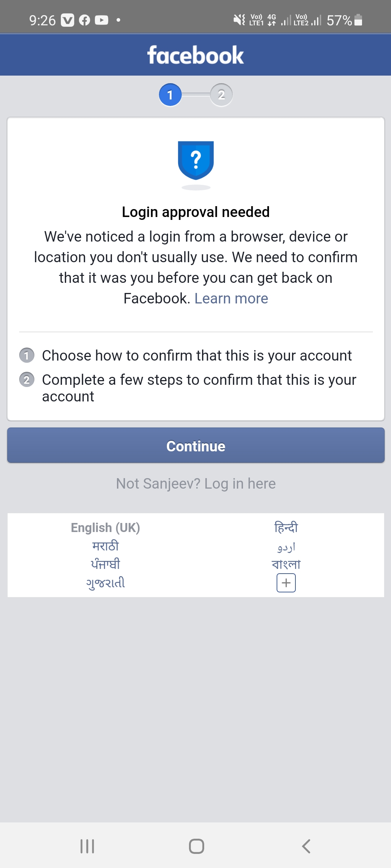The width and height of the screenshot is (391, 868).
Task: Switch language to English (UK)
Action: coord(105,527)
